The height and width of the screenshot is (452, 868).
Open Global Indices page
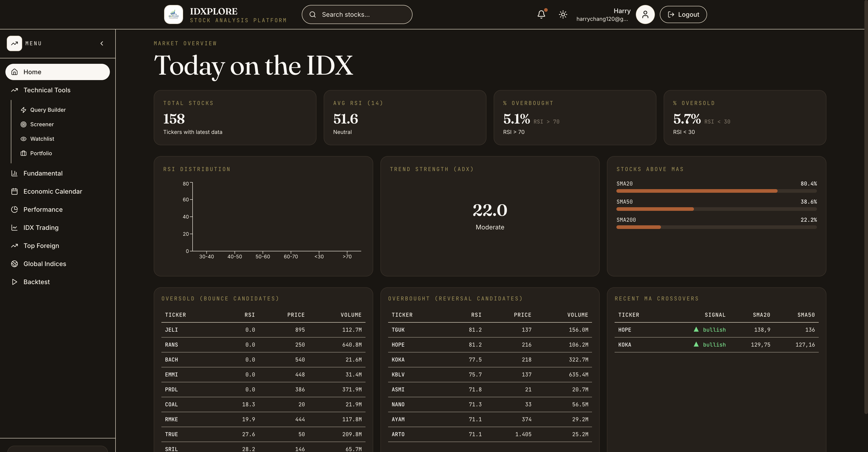click(x=58, y=264)
